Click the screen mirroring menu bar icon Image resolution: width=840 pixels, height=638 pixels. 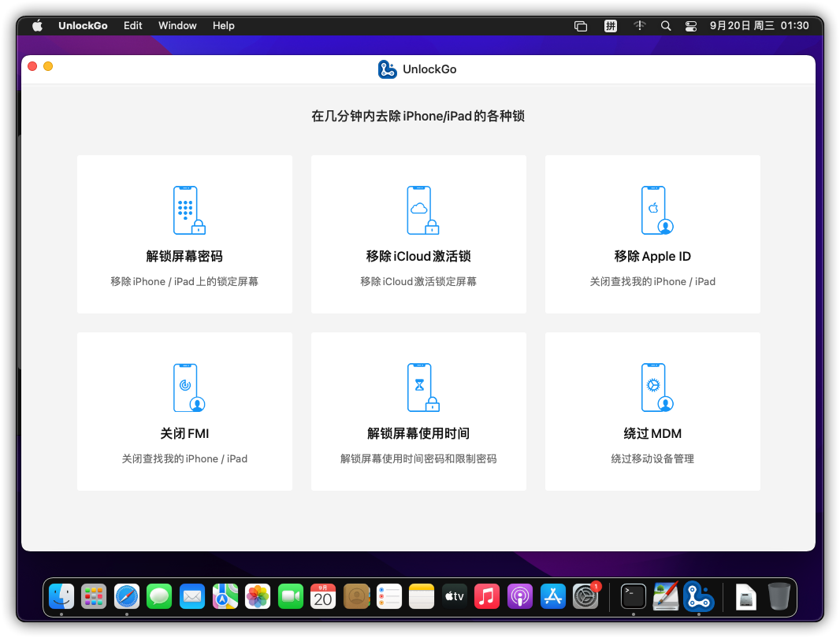pyautogui.click(x=581, y=26)
